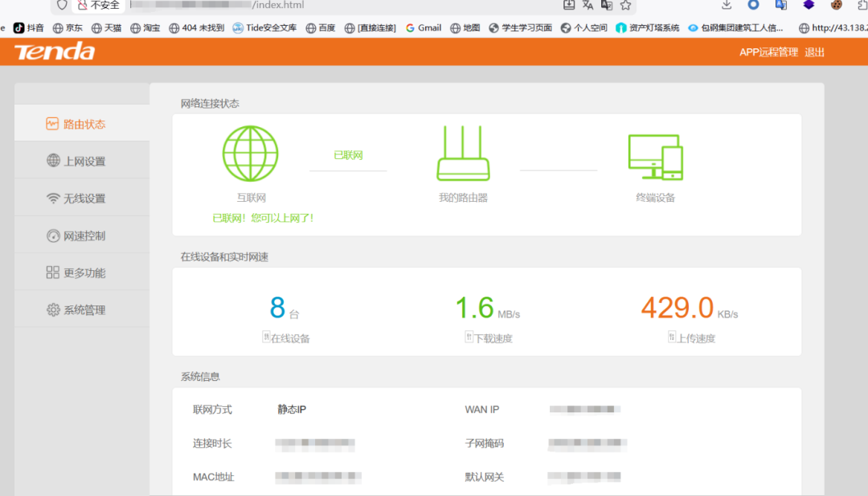Viewport: 868px width, 496px height.
Task: Open the 地图 bookmark
Action: 465,27
